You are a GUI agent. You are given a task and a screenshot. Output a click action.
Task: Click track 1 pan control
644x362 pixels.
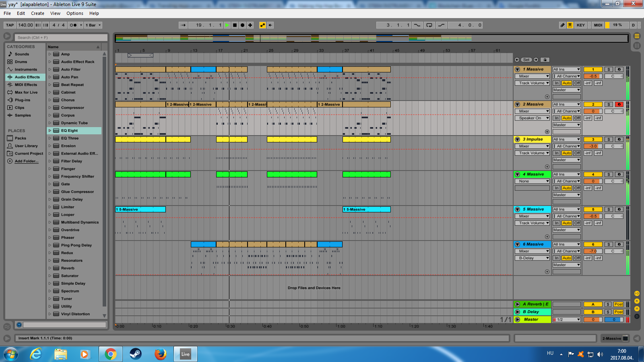[x=614, y=76]
